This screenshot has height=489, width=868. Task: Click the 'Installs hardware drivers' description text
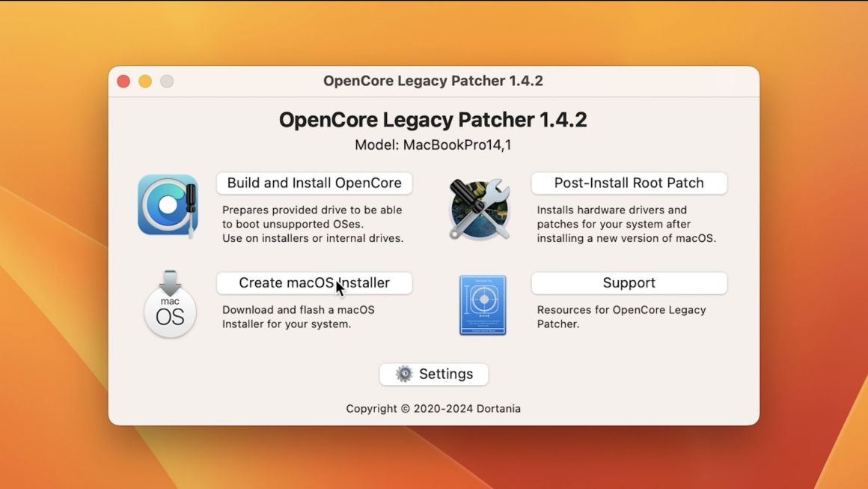click(x=626, y=225)
